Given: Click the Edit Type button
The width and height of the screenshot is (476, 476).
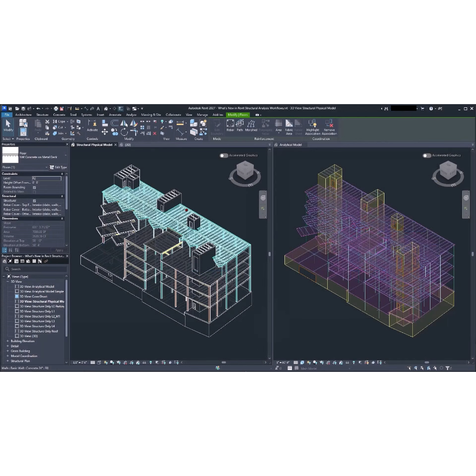Looking at the screenshot, I should pyautogui.click(x=58, y=167).
